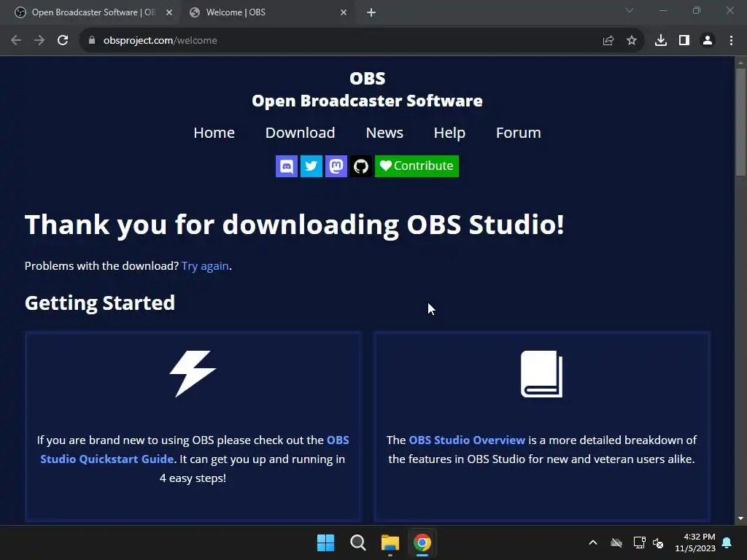
Task: Open the News nav link
Action: [x=384, y=133]
